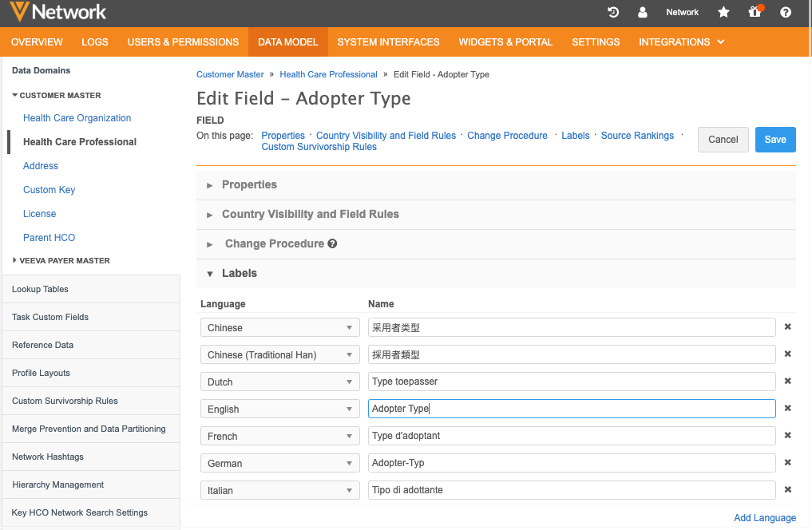The image size is (812, 530).
Task: Expand Country Visibility and Field Rules section
Action: (310, 214)
